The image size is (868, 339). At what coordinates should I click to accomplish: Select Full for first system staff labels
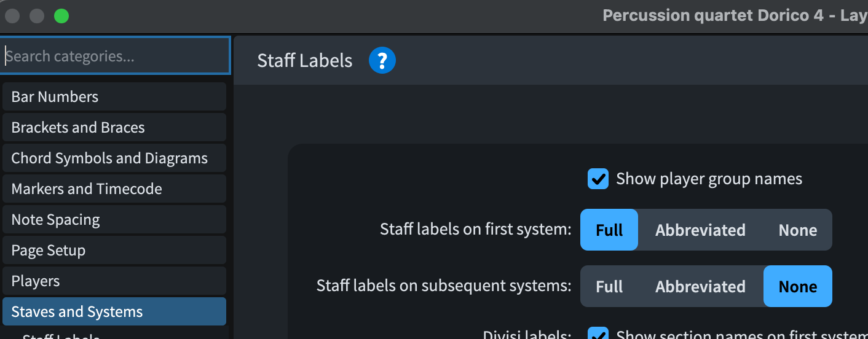point(609,230)
